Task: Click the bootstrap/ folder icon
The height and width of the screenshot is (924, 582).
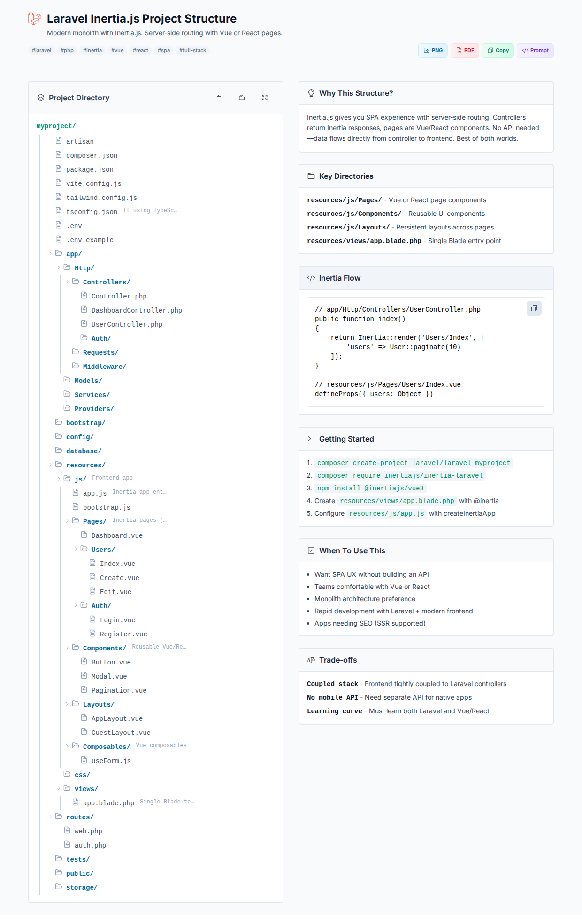Action: tap(59, 422)
